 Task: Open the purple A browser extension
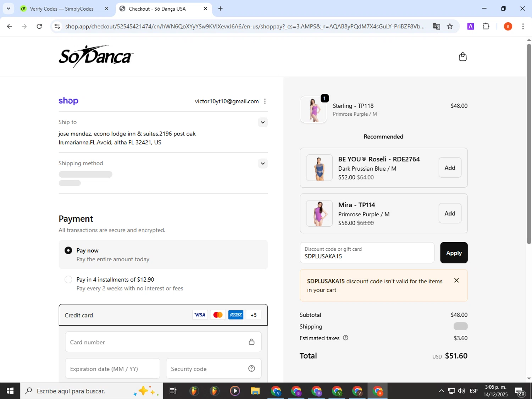[x=471, y=26]
